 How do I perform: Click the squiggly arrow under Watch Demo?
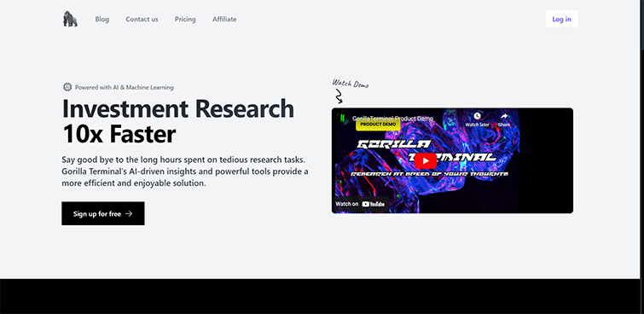click(x=339, y=97)
